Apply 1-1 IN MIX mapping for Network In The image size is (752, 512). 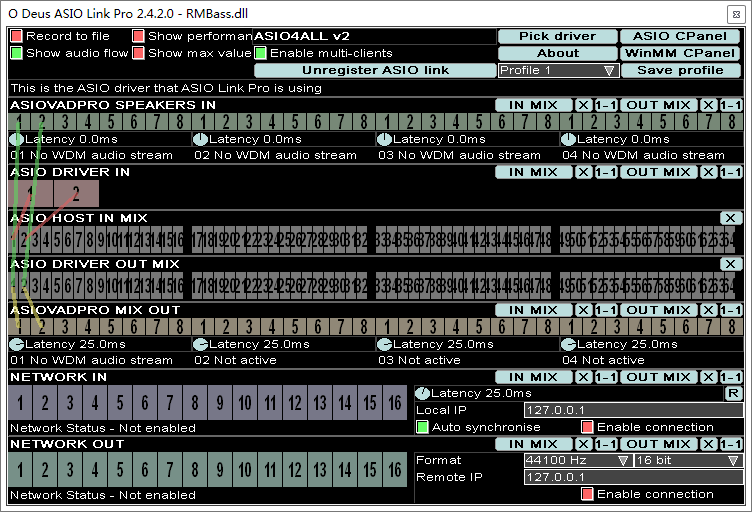(x=606, y=377)
